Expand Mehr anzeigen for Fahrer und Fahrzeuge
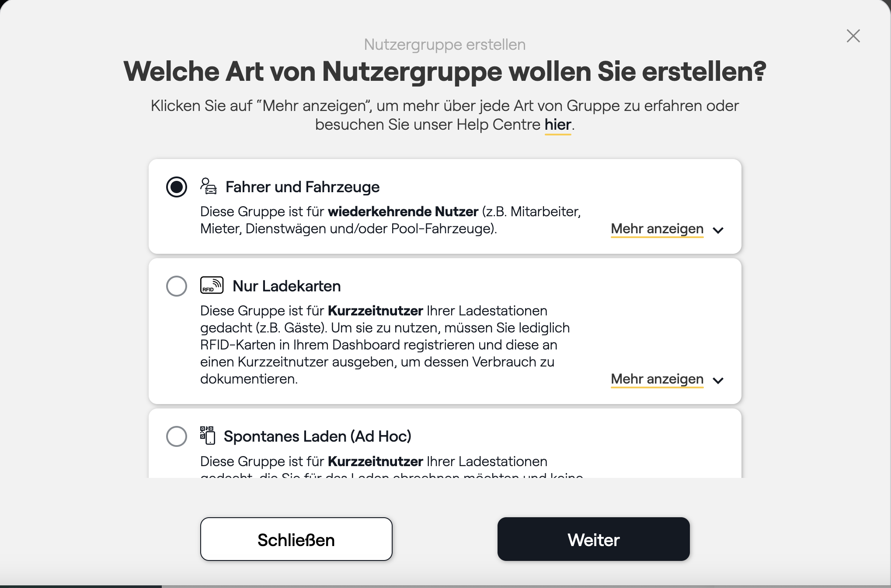 [657, 229]
